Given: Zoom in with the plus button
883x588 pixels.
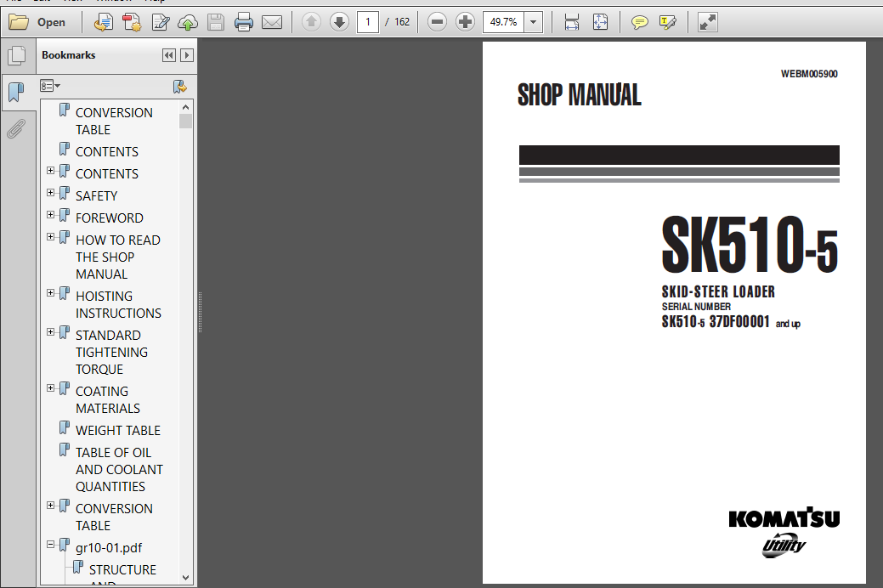Looking at the screenshot, I should [465, 22].
